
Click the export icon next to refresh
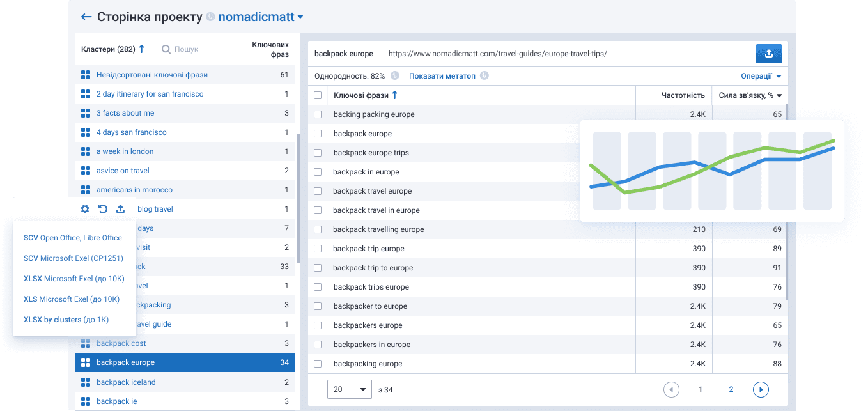pyautogui.click(x=120, y=209)
